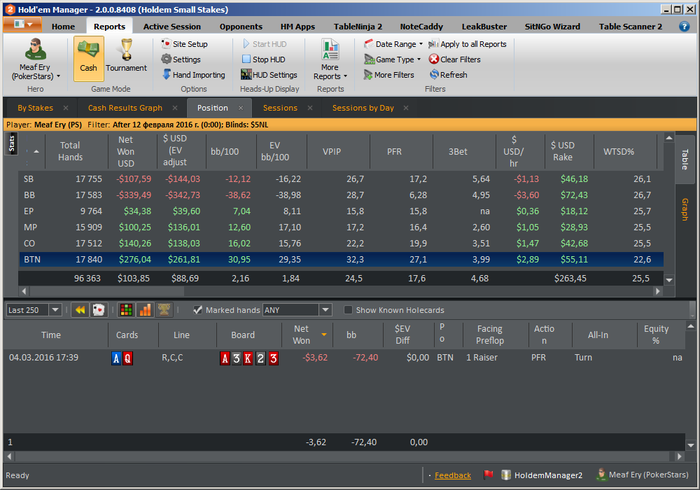The image size is (700, 490).
Task: Switch to Sessions by Day tab
Action: (363, 108)
